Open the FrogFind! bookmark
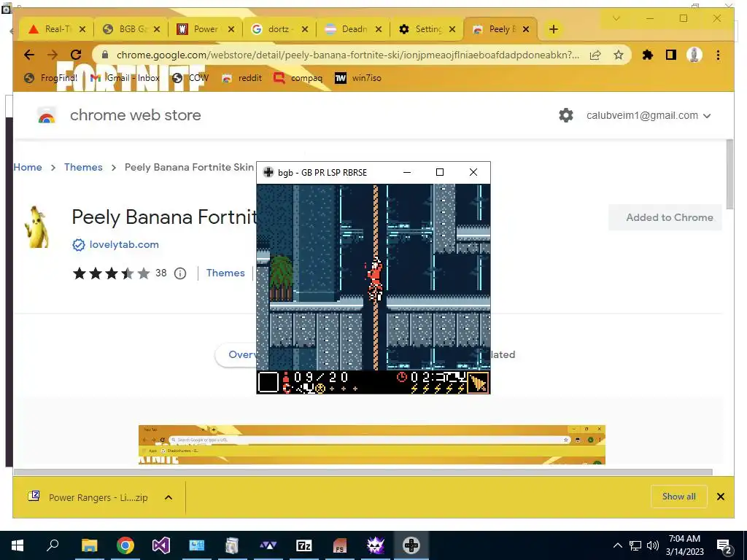The width and height of the screenshot is (747, 560). coord(50,78)
